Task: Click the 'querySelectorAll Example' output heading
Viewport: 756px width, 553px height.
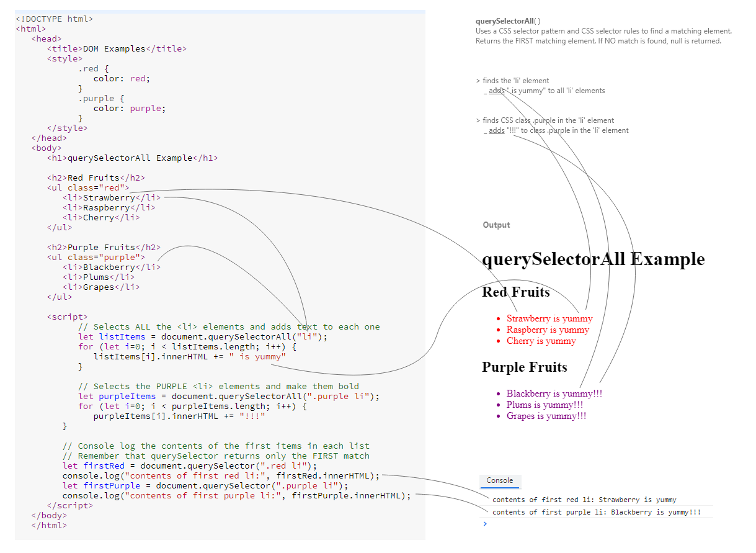Action: tap(594, 259)
